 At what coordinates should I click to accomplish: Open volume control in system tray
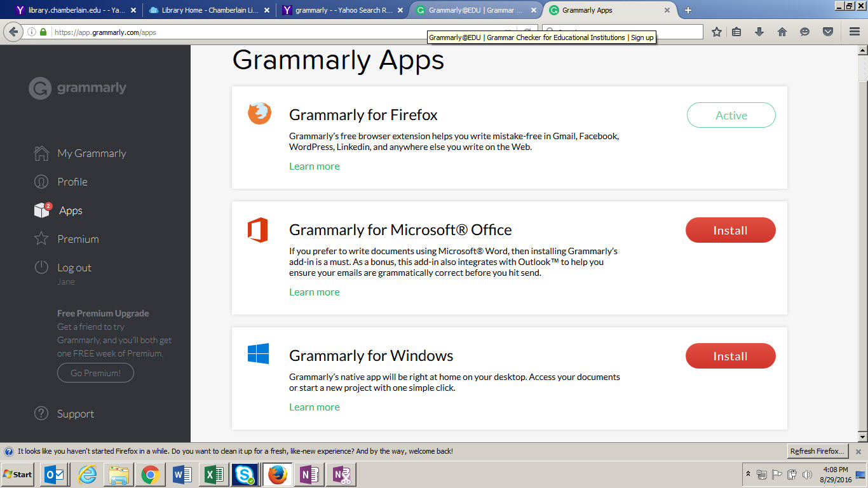(808, 475)
